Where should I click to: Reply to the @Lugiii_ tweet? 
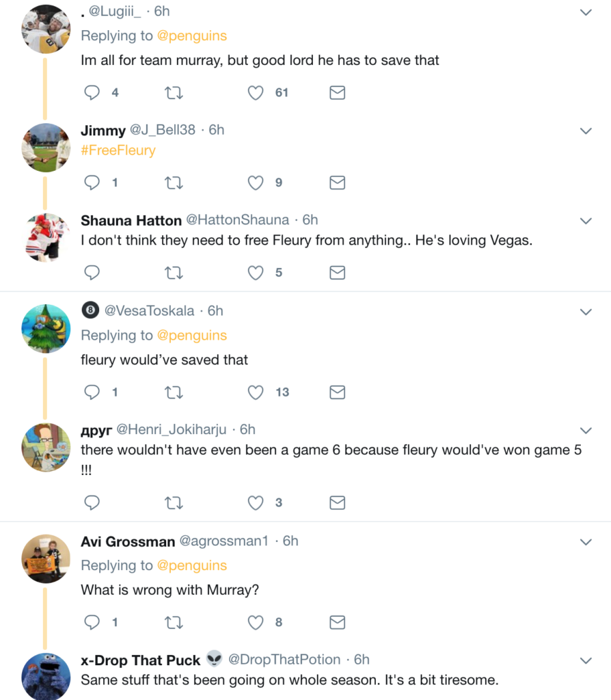point(92,92)
